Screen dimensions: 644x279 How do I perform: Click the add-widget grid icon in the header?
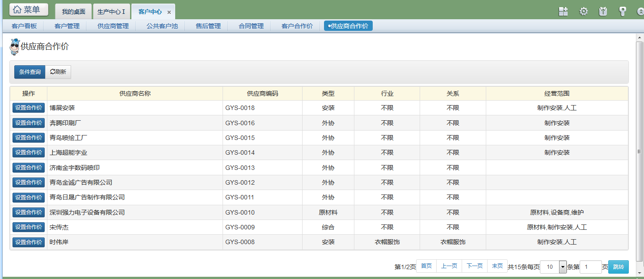pyautogui.click(x=563, y=12)
